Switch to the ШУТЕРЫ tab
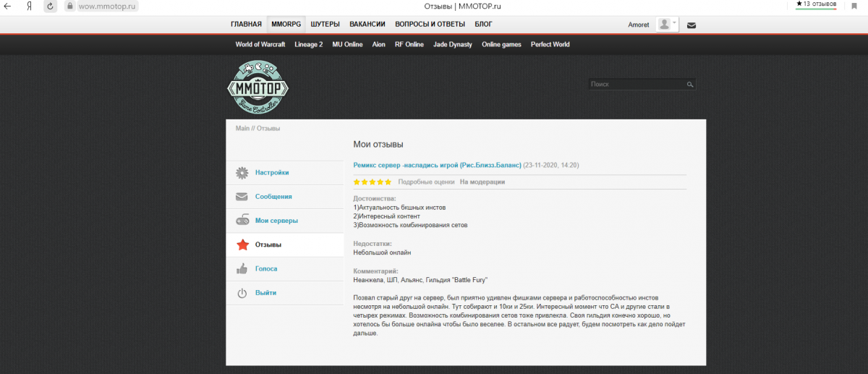The image size is (868, 374). (325, 25)
